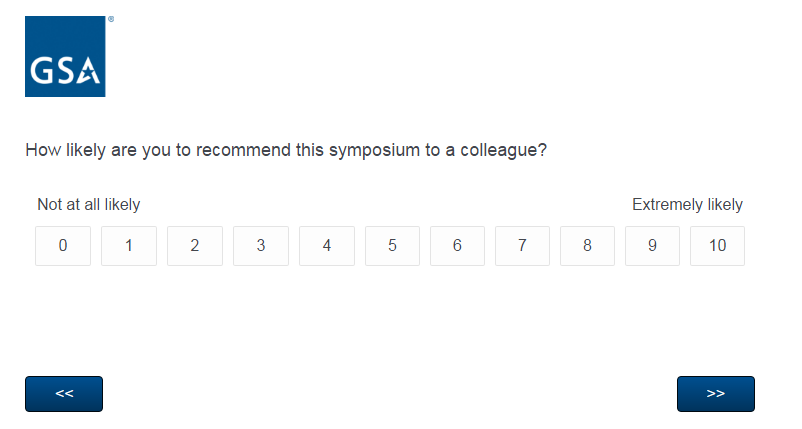Image resolution: width=802 pixels, height=429 pixels.
Task: Select rating 8 on the scale
Action: pos(587,246)
